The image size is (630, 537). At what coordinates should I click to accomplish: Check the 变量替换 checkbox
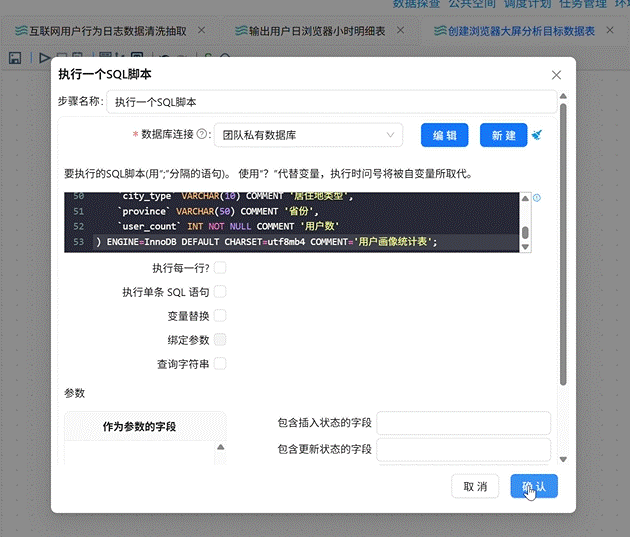click(x=220, y=316)
